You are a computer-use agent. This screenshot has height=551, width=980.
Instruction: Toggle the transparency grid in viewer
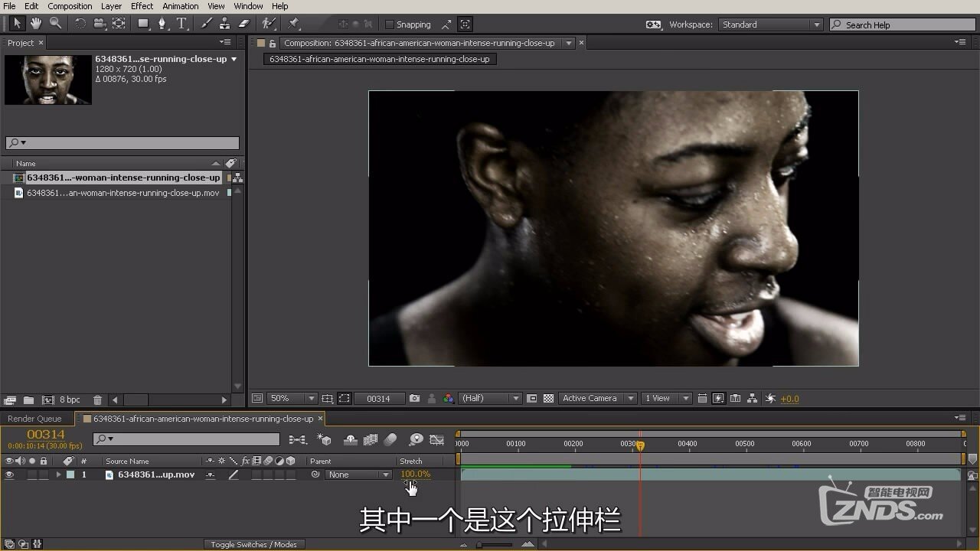(548, 399)
